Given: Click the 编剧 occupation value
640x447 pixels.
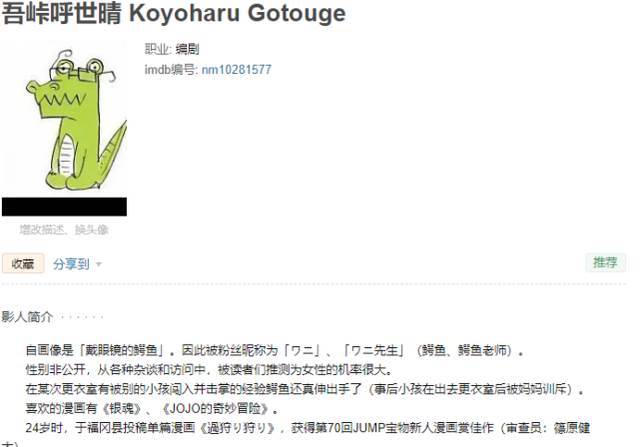Looking at the screenshot, I should [x=187, y=49].
